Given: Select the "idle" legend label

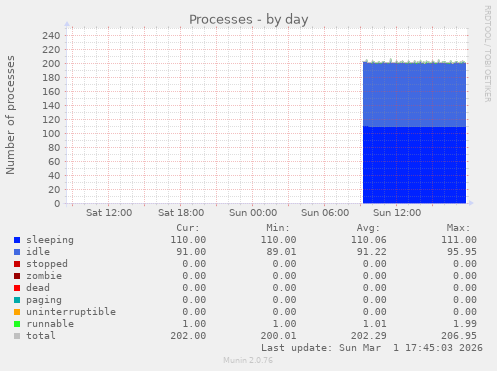Looking at the screenshot, I should (38, 252).
